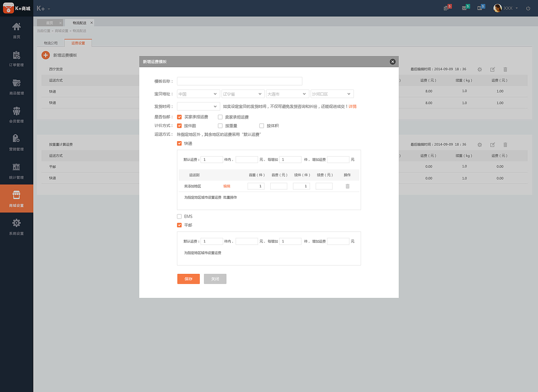Viewport: 538px width, 392px height.
Task: Click the K+商城 logo
Action: 16,8
